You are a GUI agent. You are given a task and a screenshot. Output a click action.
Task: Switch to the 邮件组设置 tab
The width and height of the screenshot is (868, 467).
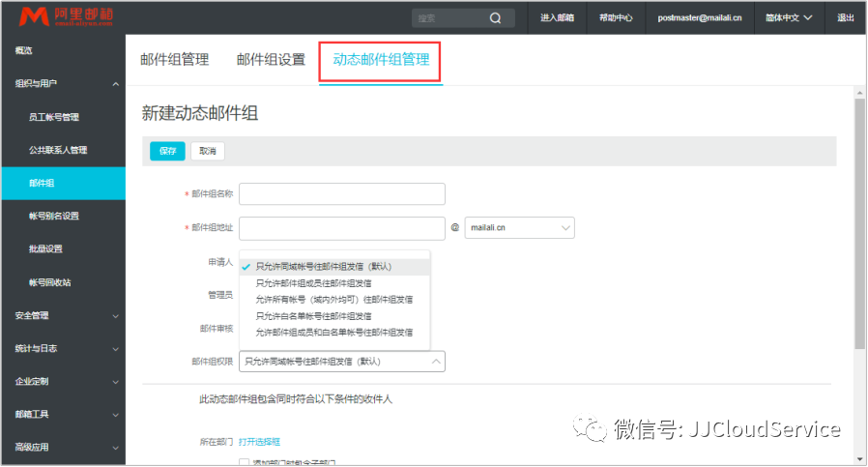[271, 59]
